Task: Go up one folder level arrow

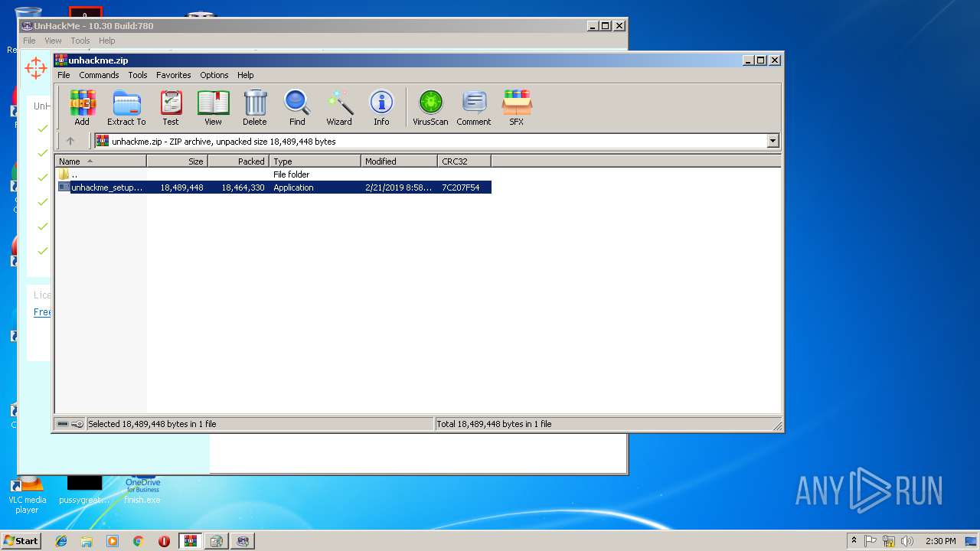Action: pos(70,141)
